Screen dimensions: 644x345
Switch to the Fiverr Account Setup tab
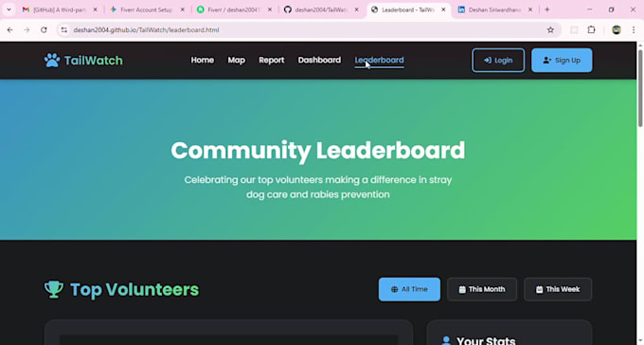146,9
